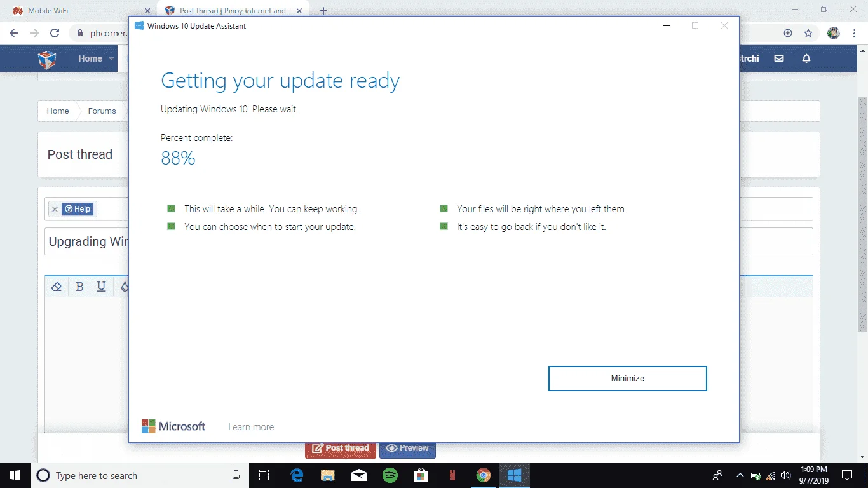This screenshot has width=868, height=488.
Task: Toggle underline formatting in editor
Action: [x=101, y=287]
